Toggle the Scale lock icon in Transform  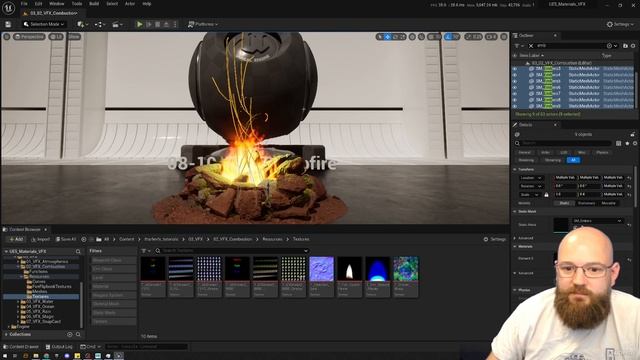(x=547, y=195)
